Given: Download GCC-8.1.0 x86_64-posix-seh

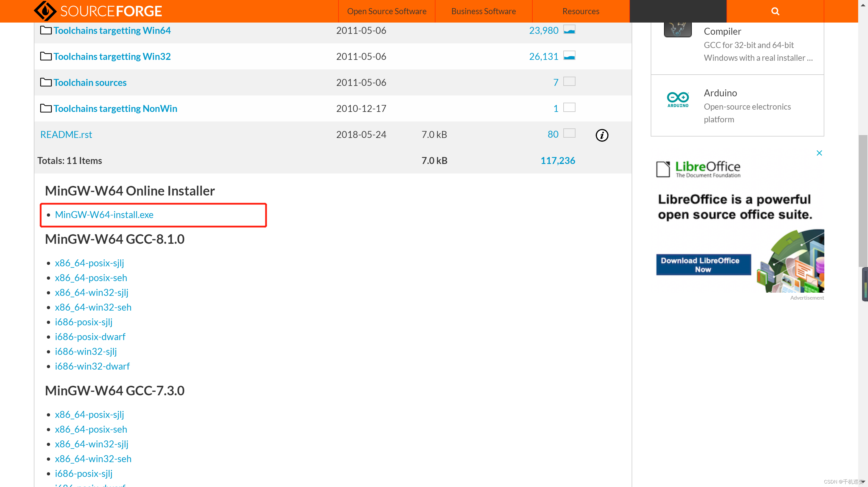Looking at the screenshot, I should (x=91, y=278).
